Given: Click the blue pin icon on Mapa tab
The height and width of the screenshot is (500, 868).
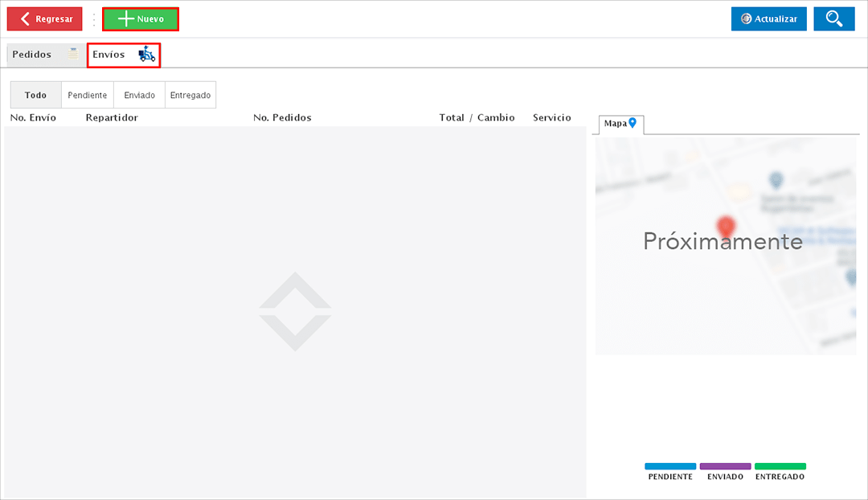Looking at the screenshot, I should (633, 123).
